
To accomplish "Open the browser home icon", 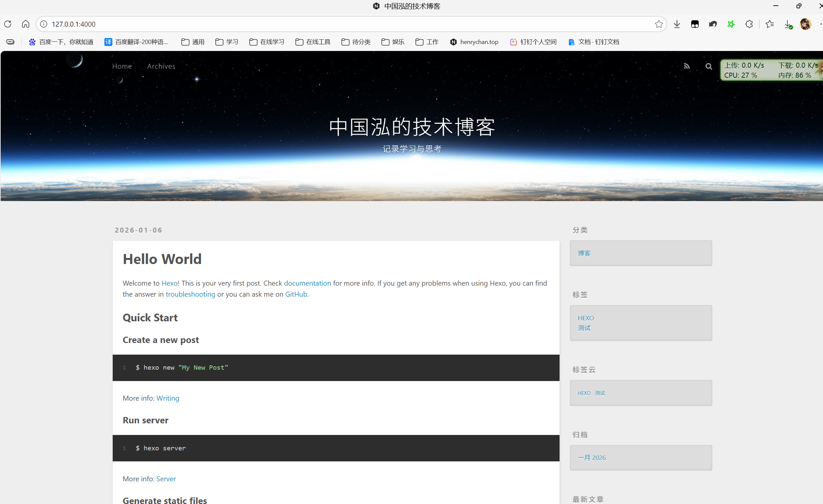I will point(25,24).
